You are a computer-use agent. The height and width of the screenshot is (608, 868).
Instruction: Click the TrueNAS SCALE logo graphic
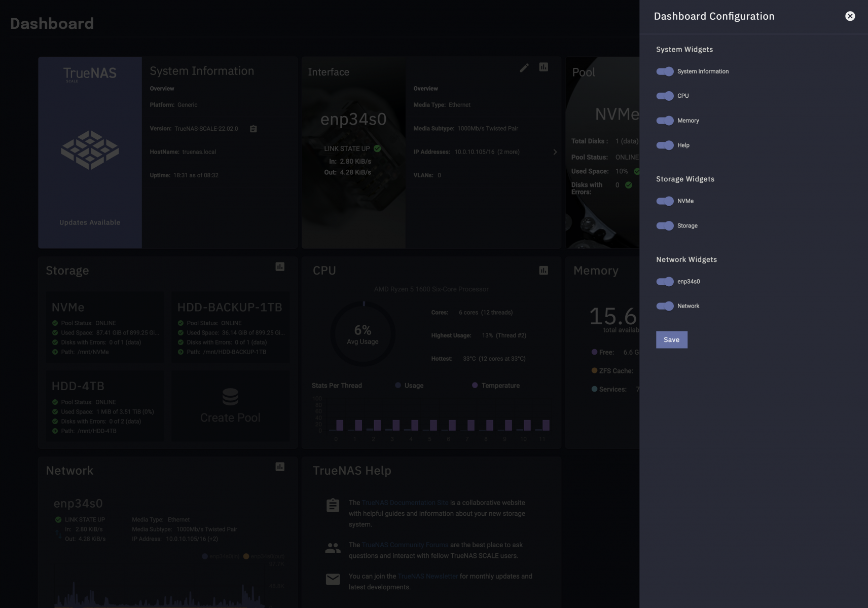[x=90, y=149]
